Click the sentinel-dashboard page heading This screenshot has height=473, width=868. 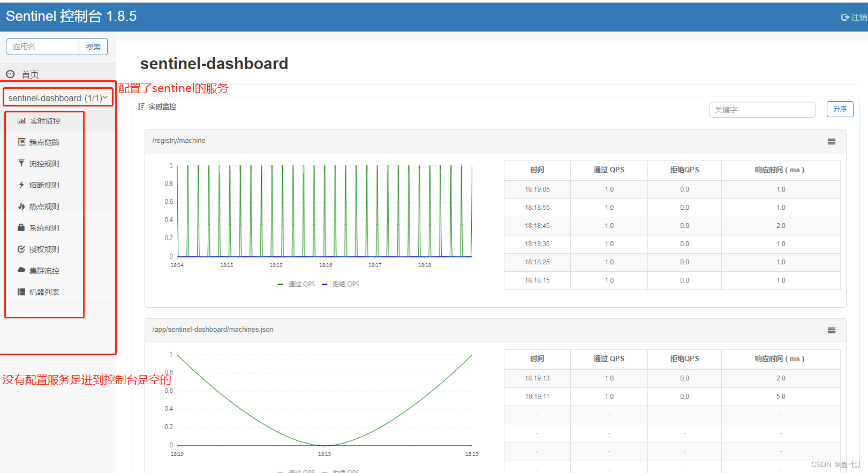[x=214, y=64]
